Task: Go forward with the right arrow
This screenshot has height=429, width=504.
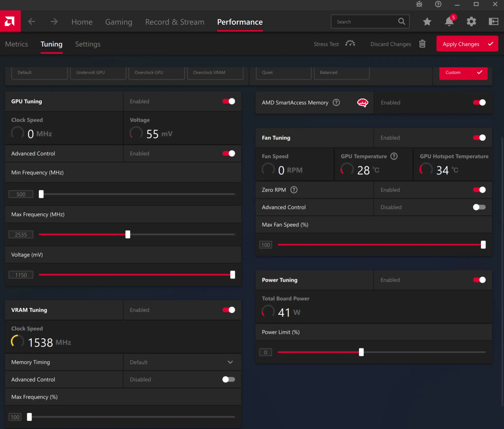Action: click(54, 22)
